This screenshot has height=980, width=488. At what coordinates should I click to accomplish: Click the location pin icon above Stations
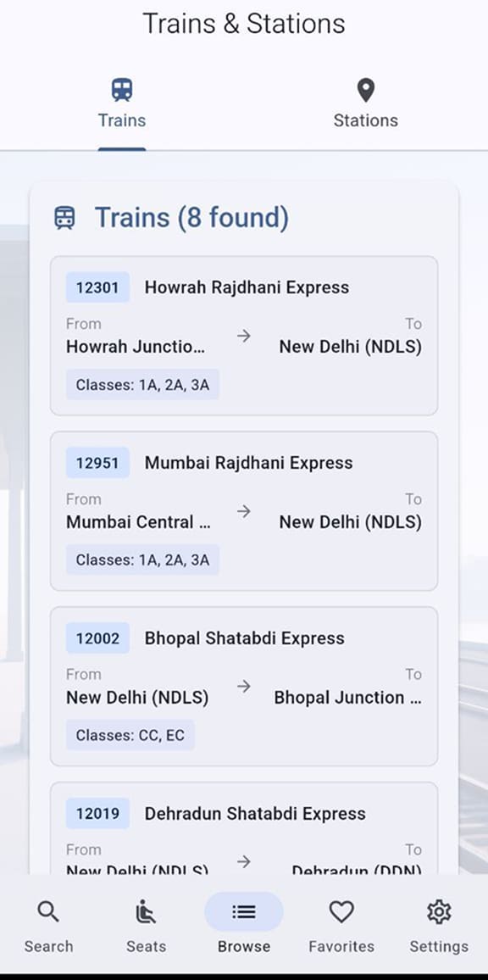(365, 88)
